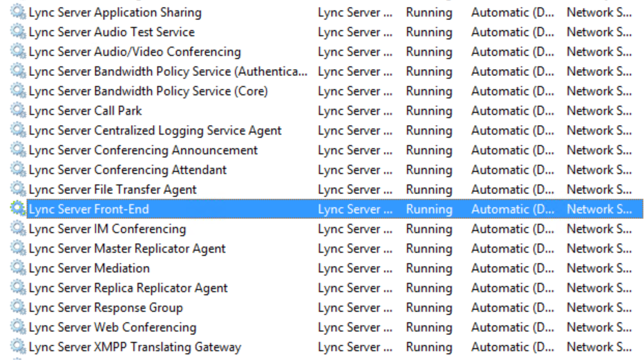Viewport: 644px width, 364px height.
Task: Click gear icon for Lync Server Conferencing Attendant
Action: (18, 169)
